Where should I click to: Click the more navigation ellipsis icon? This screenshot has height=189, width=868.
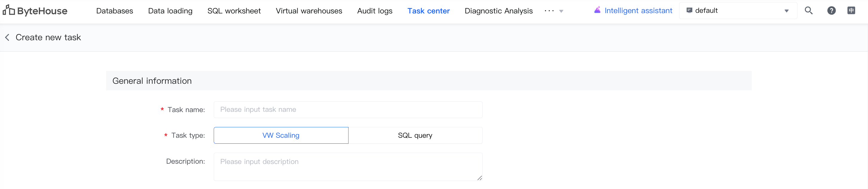point(549,11)
